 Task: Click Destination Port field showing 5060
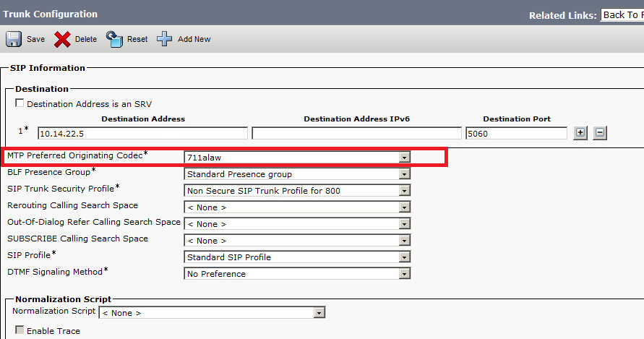[516, 134]
